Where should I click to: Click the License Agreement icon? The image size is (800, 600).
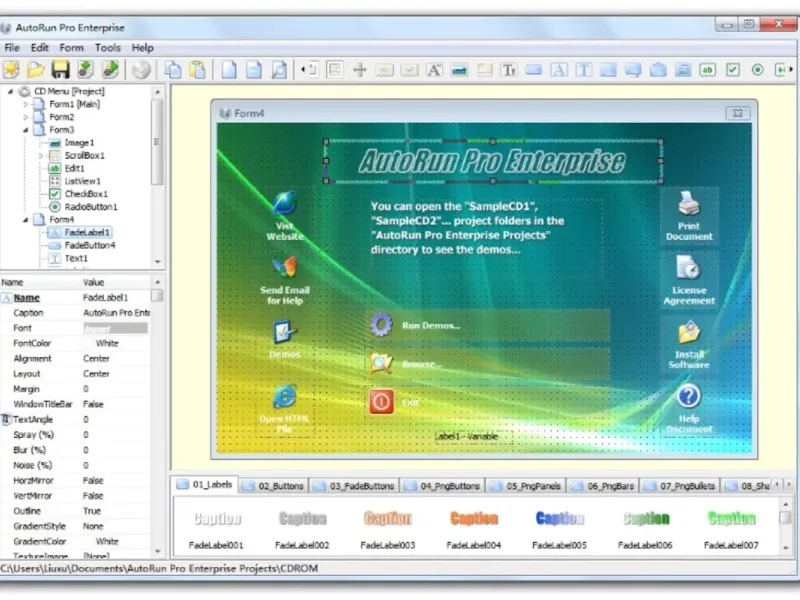(689, 267)
